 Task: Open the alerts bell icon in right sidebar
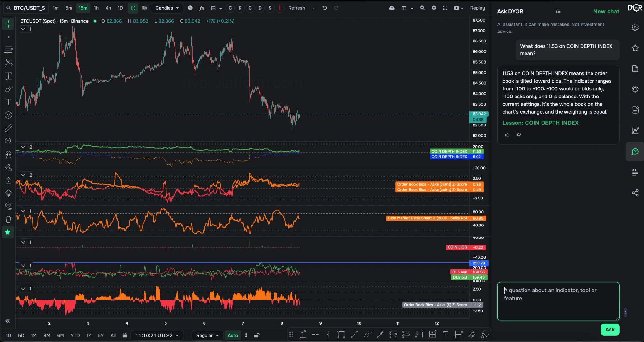pos(635,89)
